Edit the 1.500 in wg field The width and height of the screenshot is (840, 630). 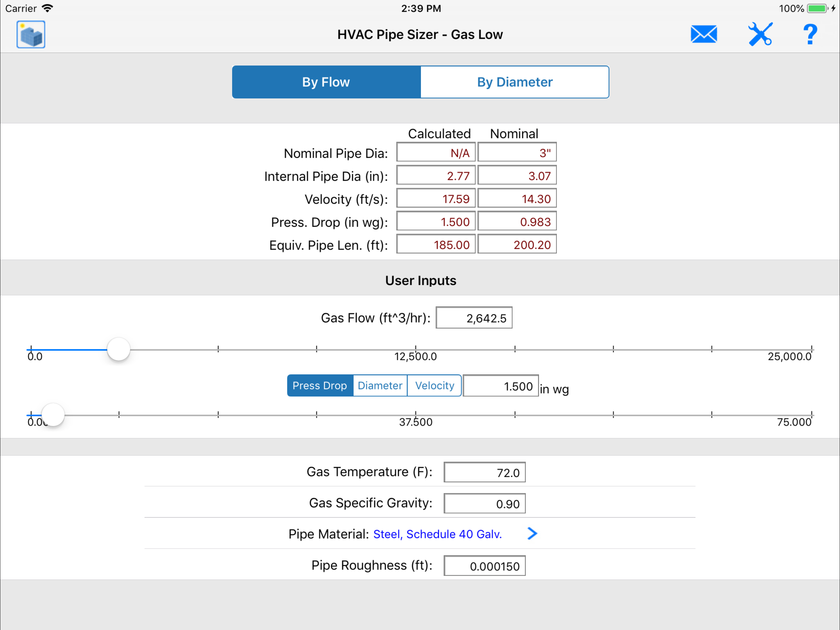(501, 386)
